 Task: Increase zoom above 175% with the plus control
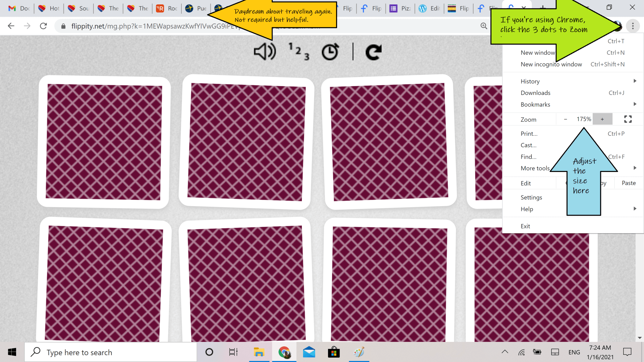coord(602,119)
